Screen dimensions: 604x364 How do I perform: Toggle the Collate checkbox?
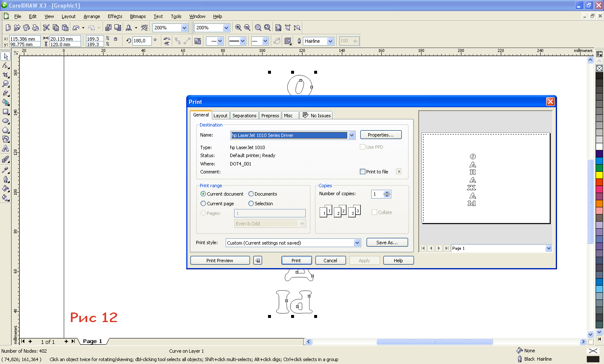tap(374, 212)
